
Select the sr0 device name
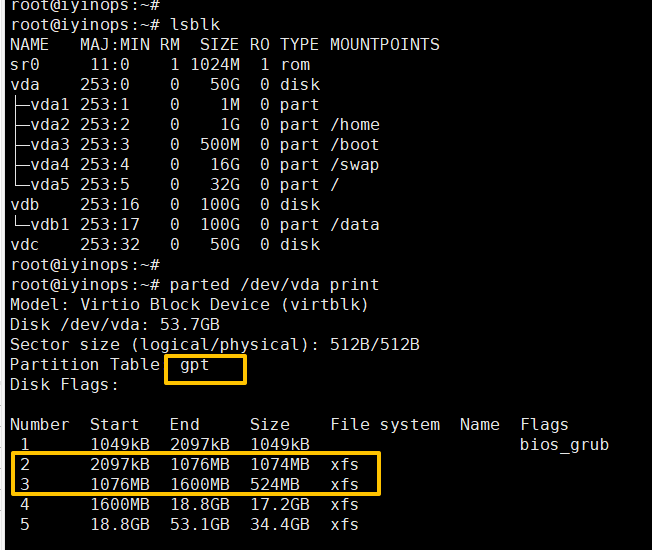click(25, 65)
